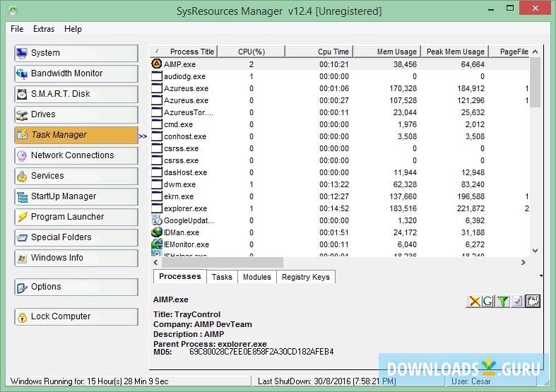The height and width of the screenshot is (392, 556).
Task: Sort by Peak Mem Usage column header
Action: [455, 52]
